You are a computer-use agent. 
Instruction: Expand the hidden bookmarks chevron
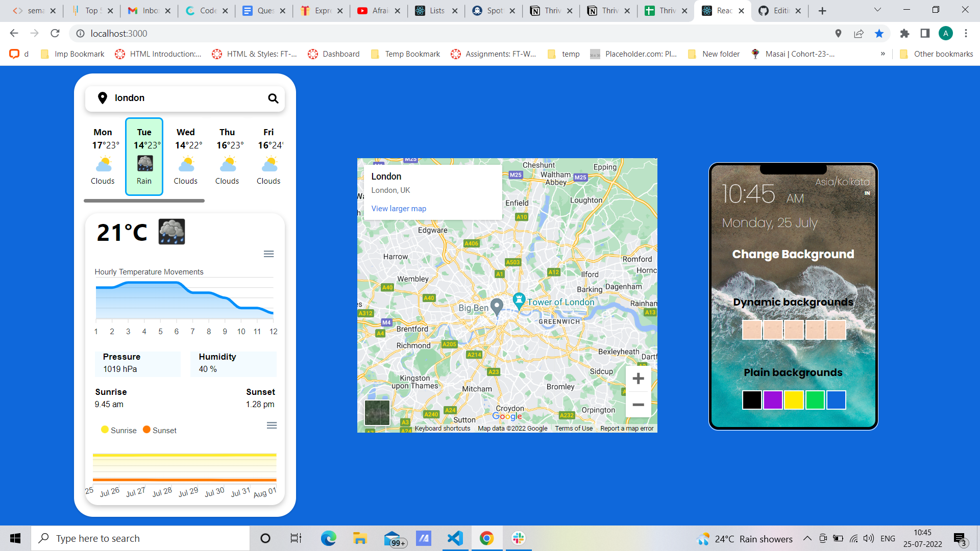pos(883,54)
